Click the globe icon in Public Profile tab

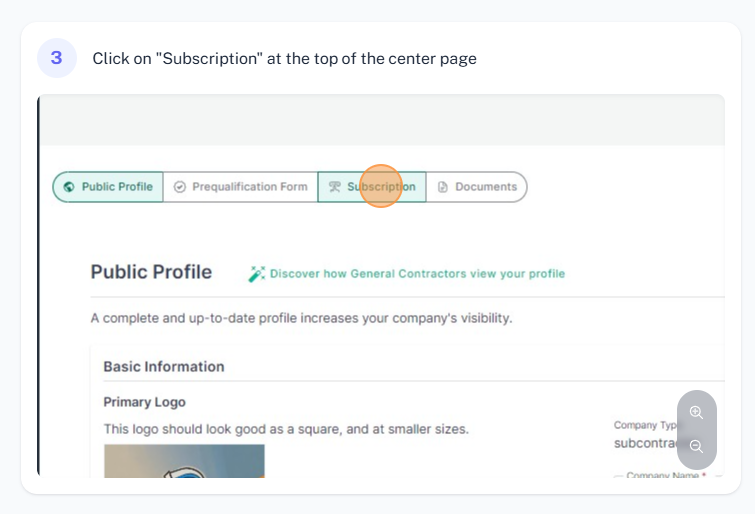(69, 187)
